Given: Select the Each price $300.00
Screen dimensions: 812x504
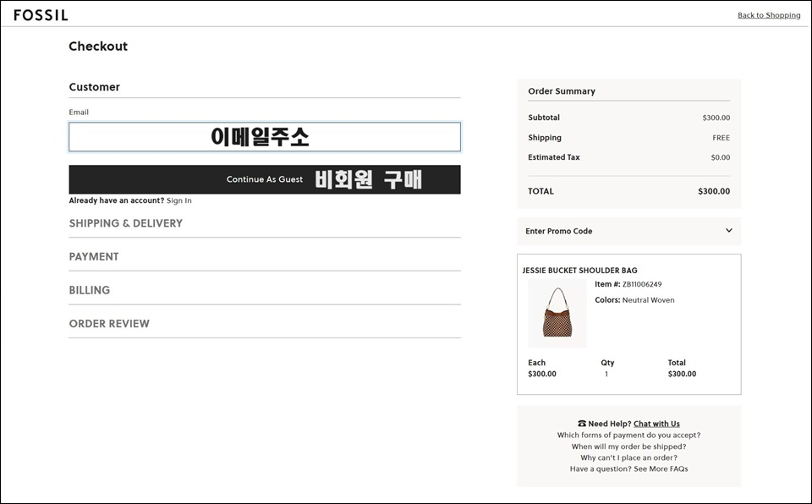Looking at the screenshot, I should [x=541, y=374].
